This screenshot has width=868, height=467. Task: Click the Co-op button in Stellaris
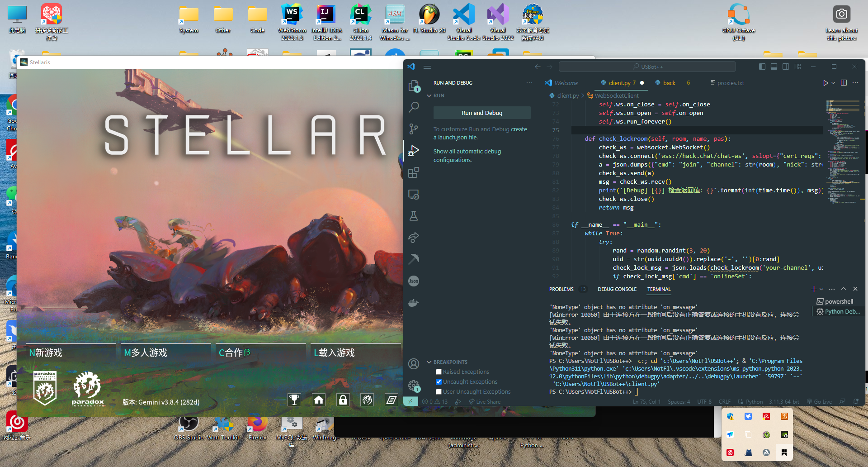[x=260, y=353]
